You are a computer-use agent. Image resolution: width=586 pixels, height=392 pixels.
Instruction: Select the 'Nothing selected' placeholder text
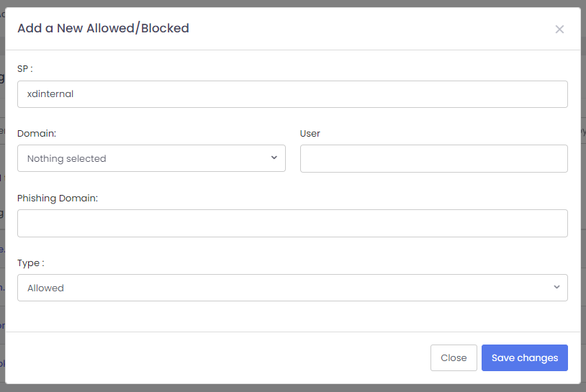pyautogui.click(x=66, y=158)
